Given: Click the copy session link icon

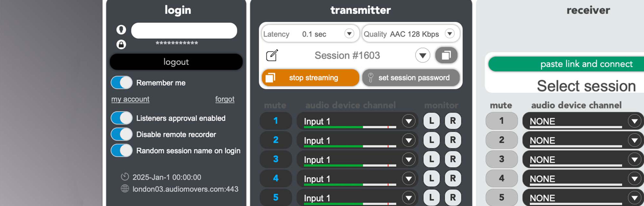Looking at the screenshot, I should [x=446, y=55].
